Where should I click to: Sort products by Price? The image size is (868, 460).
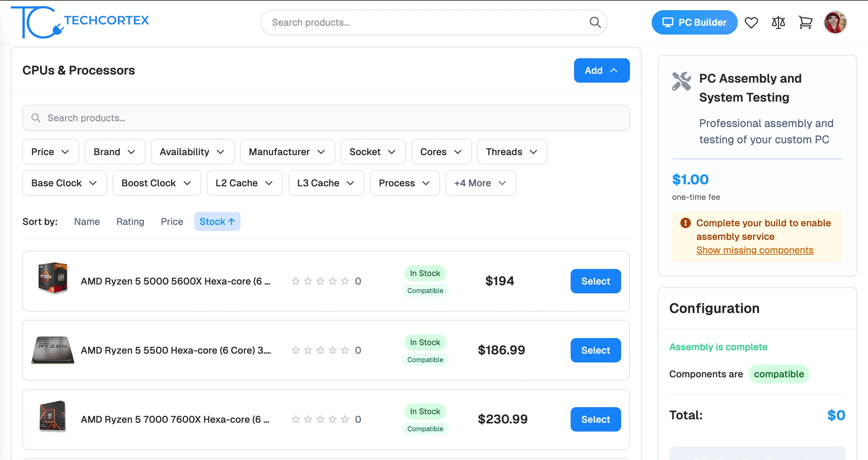172,222
